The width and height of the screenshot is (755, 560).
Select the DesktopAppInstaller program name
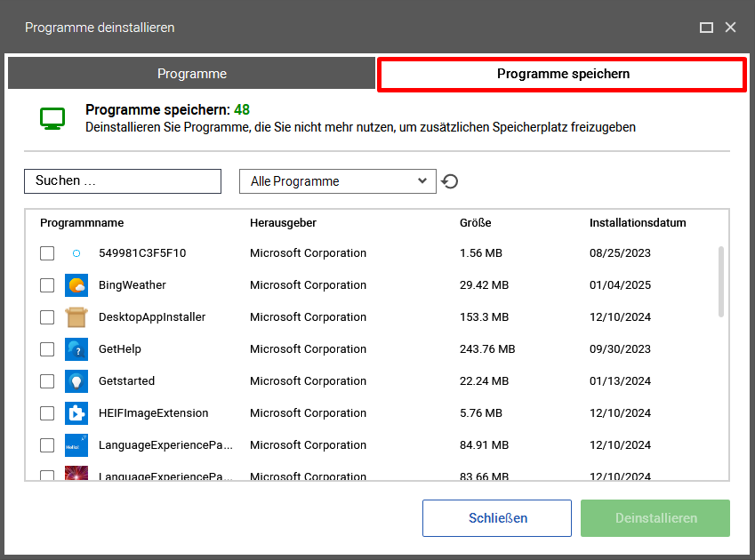[x=152, y=317]
